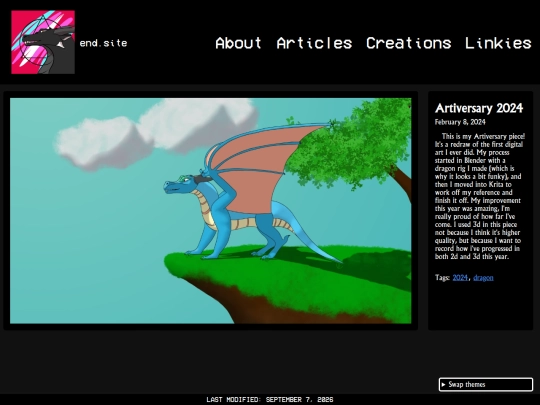540x405 pixels.
Task: Click the artwork description paragraph
Action: pyautogui.click(x=479, y=196)
